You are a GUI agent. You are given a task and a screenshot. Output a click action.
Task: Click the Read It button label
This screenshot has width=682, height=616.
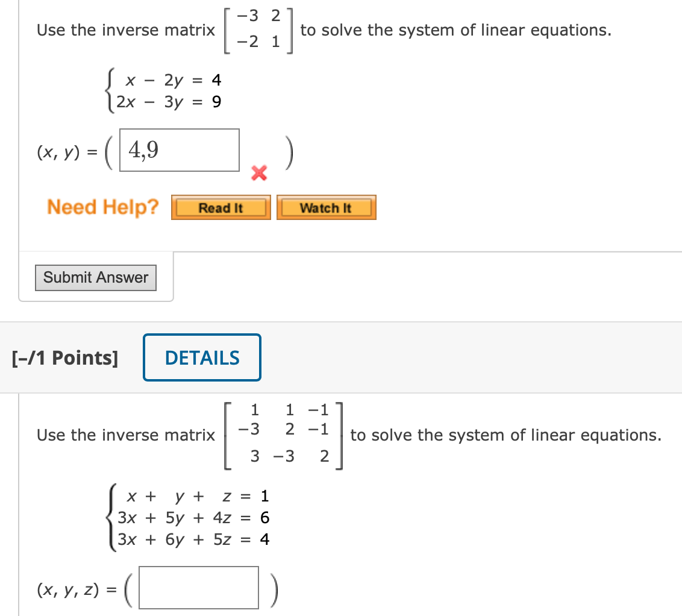point(221,208)
